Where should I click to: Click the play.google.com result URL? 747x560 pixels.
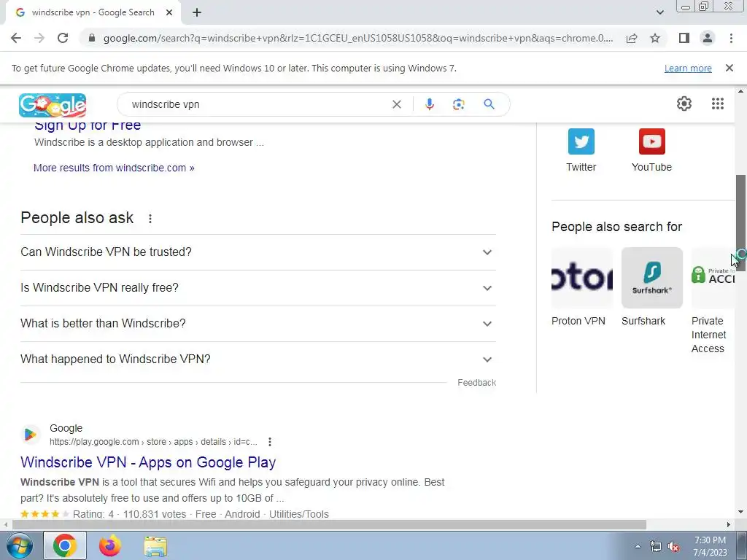pyautogui.click(x=153, y=442)
